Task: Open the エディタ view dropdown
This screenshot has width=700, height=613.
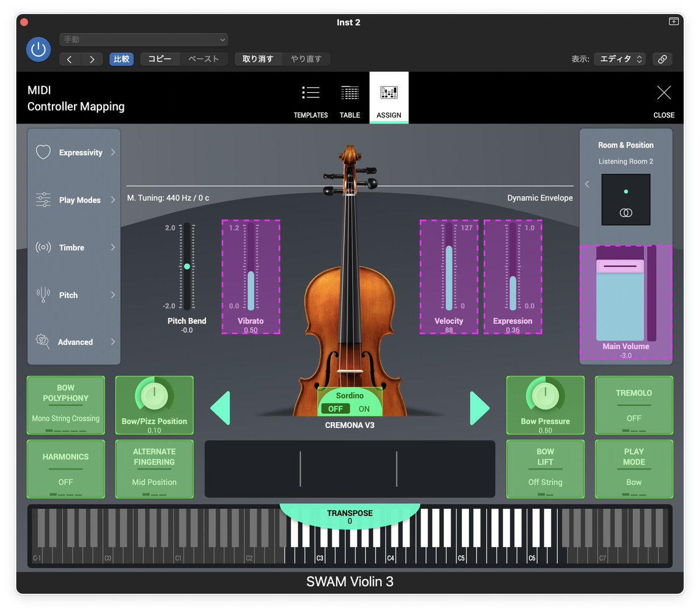Action: pyautogui.click(x=619, y=59)
